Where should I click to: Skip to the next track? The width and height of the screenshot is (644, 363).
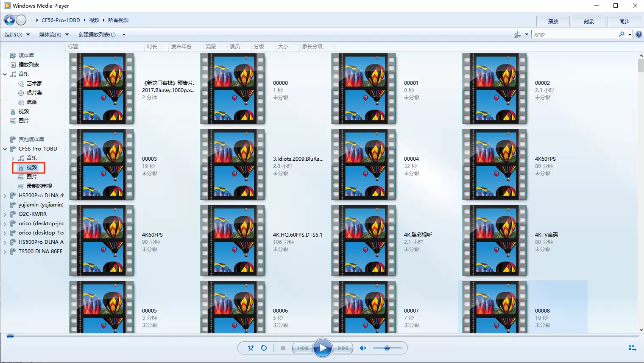pos(343,348)
